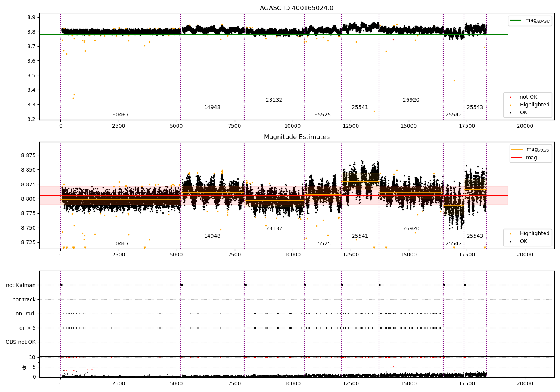Click the 'Ion. rad.' y-axis label
Viewport: 560px width, 392px height.
(x=25, y=314)
